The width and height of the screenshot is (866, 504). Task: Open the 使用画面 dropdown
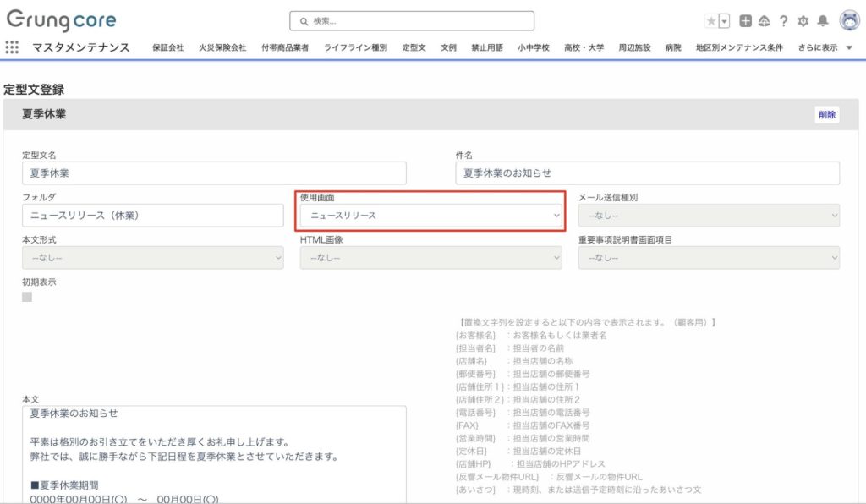(430, 216)
